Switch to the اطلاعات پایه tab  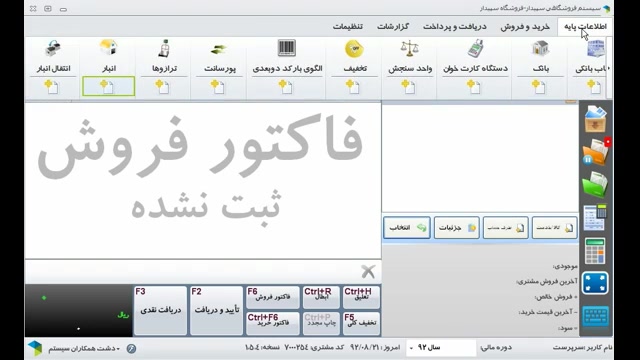[585, 27]
